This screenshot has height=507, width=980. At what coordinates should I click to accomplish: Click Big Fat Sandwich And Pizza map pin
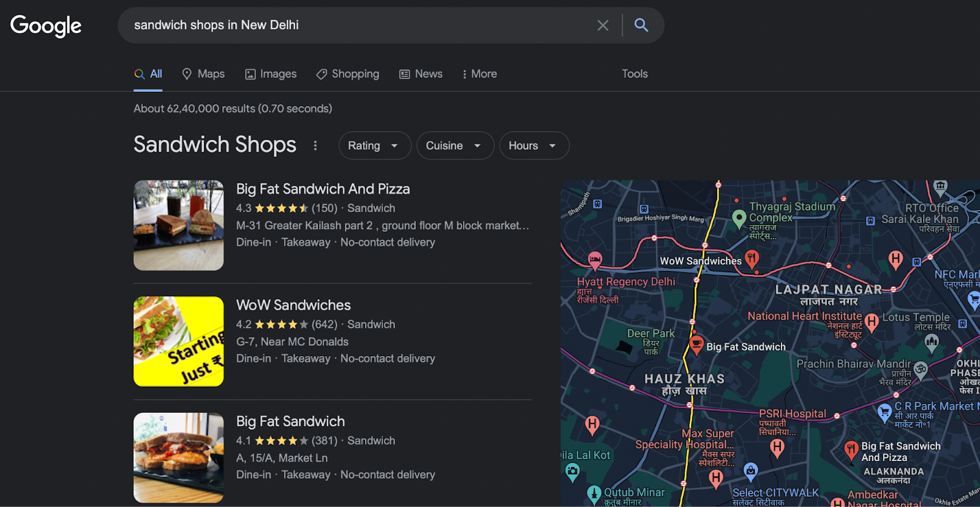(x=851, y=450)
